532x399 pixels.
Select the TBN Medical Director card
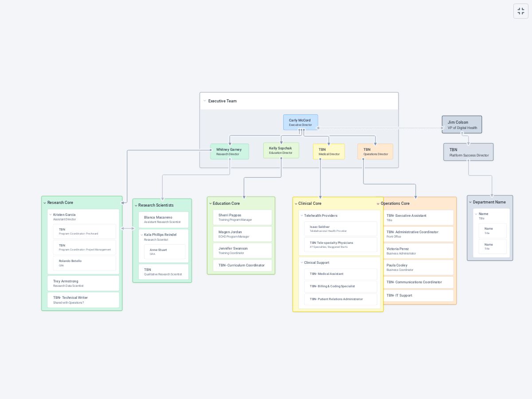click(x=329, y=152)
